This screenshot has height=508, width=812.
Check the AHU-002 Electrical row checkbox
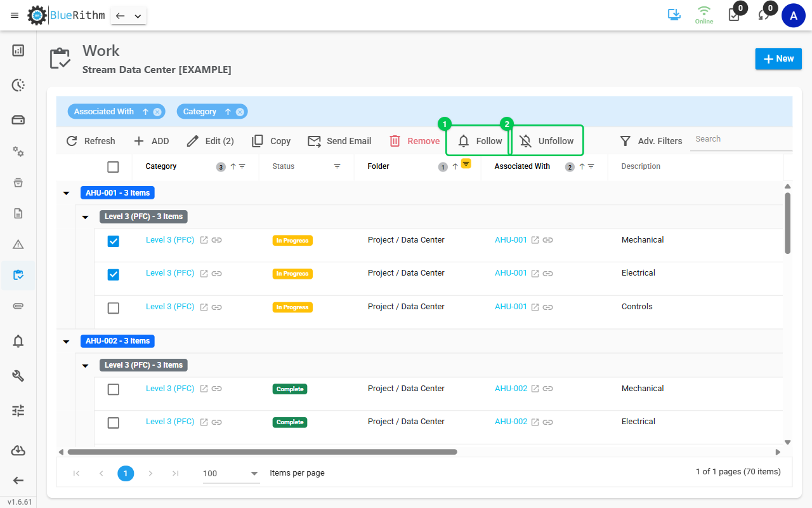(x=113, y=423)
